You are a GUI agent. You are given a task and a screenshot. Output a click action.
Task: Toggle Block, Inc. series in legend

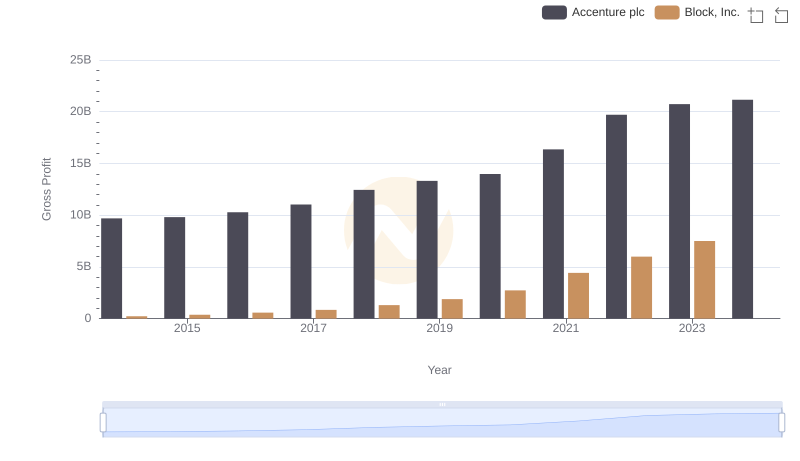[697, 12]
